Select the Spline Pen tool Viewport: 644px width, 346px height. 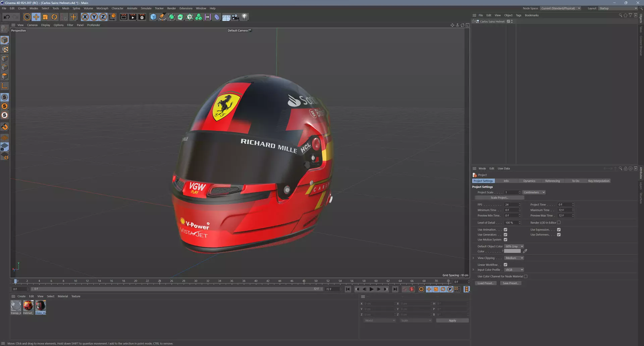pyautogui.click(x=162, y=17)
